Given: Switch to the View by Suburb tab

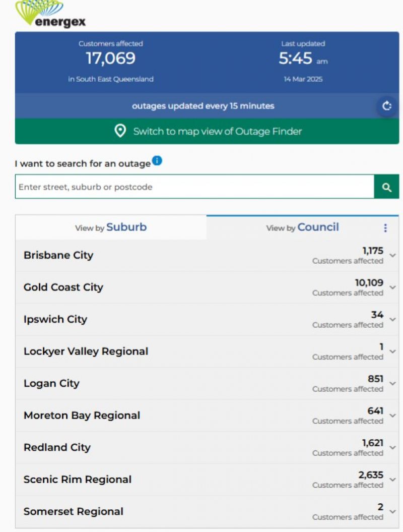Looking at the screenshot, I should click(111, 227).
